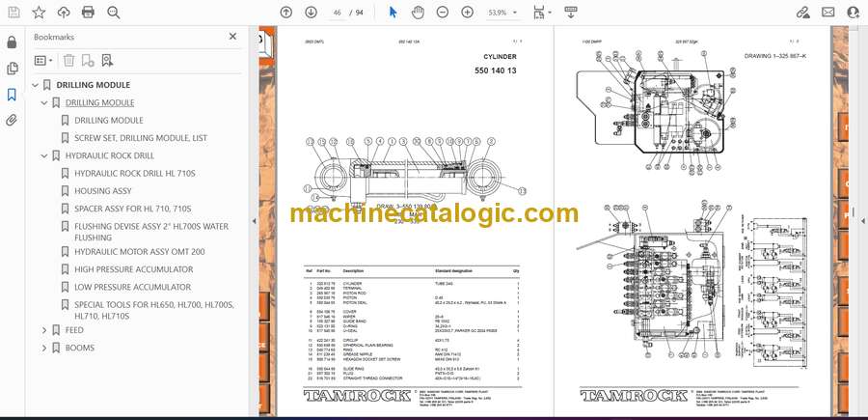Viewport: 868px width, 420px height.
Task: Activate the hand pan tool
Action: pos(418,13)
